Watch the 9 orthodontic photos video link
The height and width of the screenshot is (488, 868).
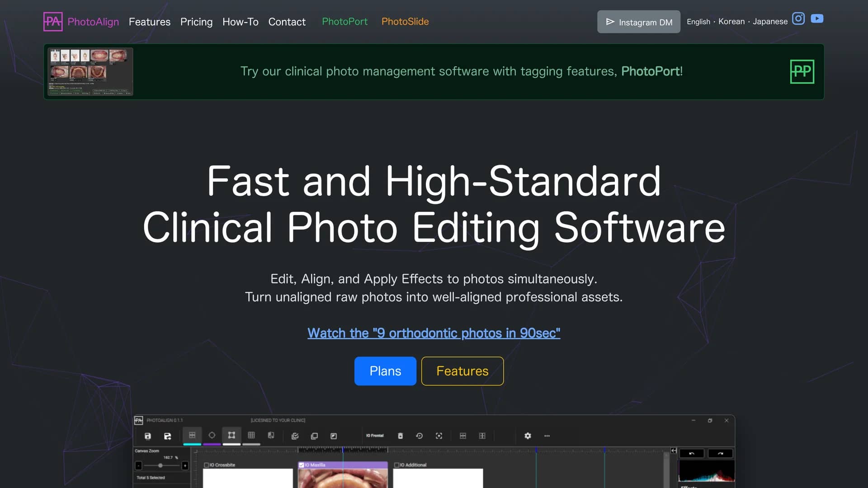pos(434,333)
